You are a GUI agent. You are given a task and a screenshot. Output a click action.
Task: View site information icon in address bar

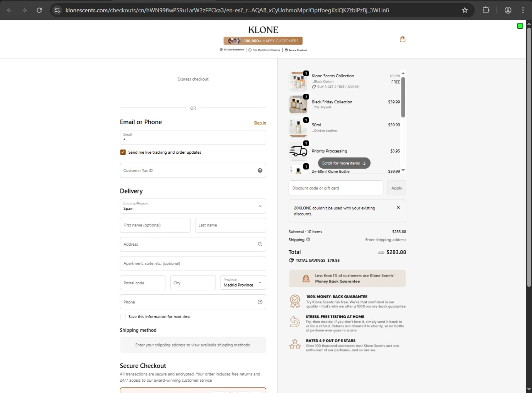click(57, 10)
